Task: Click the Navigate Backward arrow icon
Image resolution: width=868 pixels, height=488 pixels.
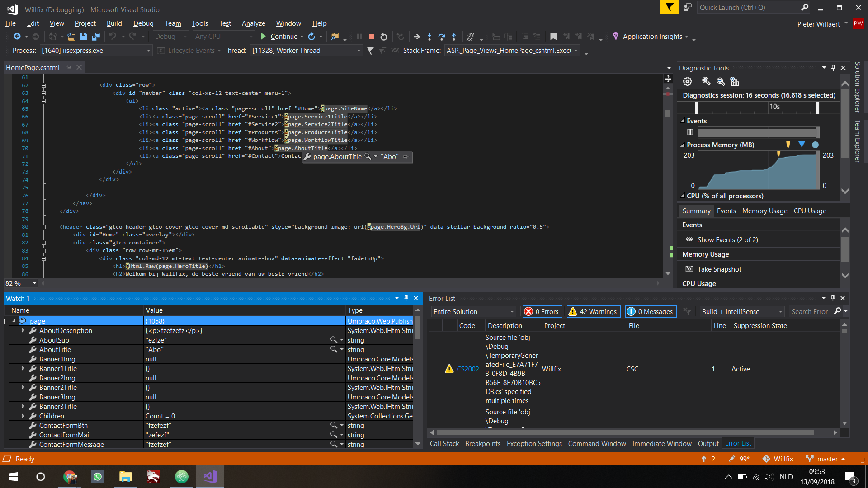Action: coord(17,37)
